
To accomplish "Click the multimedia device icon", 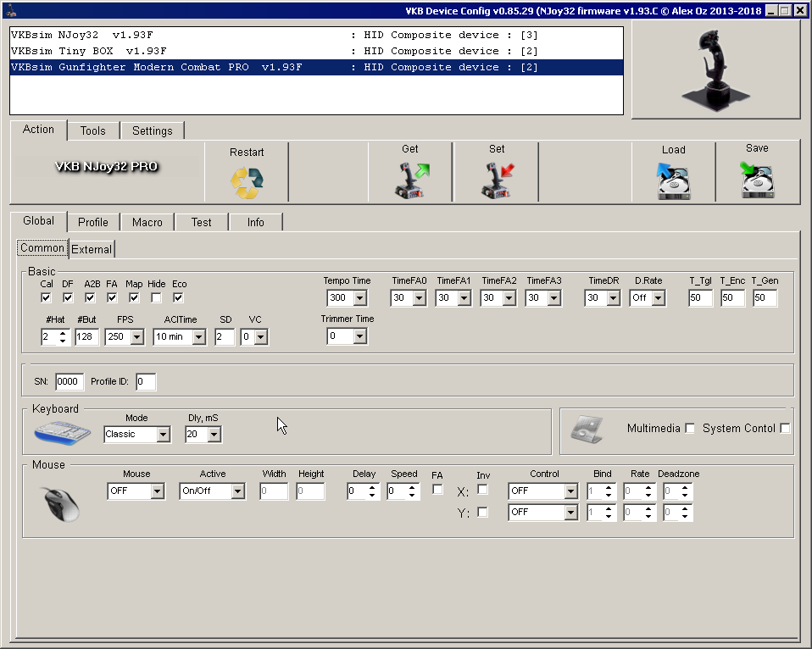I will (587, 429).
